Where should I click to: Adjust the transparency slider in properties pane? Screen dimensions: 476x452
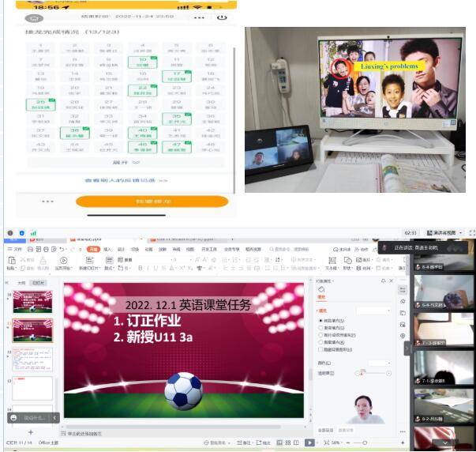point(374,373)
